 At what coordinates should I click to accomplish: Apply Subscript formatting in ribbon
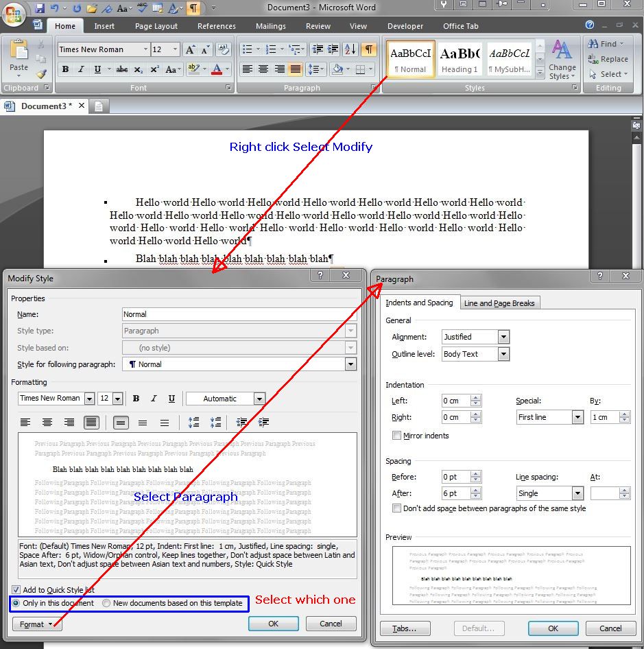coord(139,69)
